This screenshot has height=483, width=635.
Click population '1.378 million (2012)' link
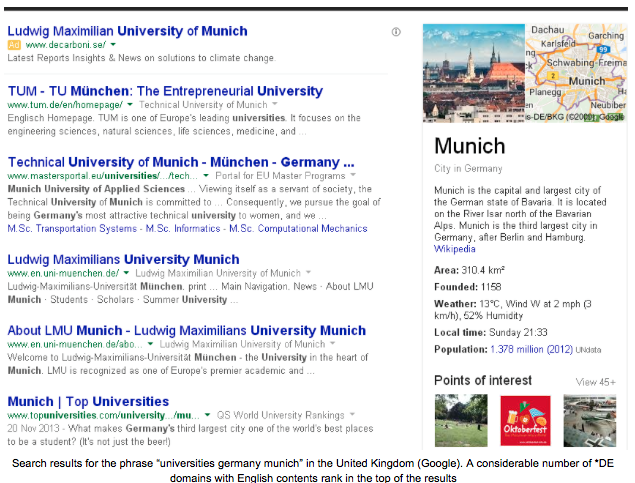coord(531,349)
